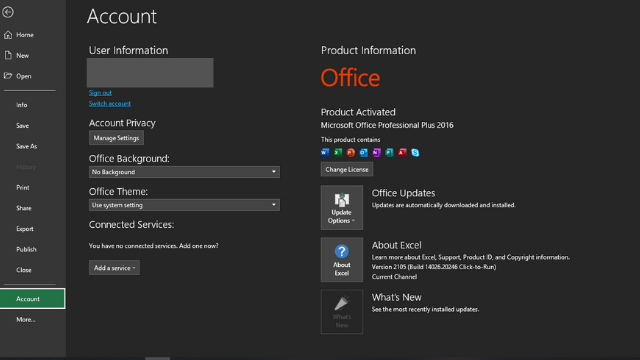Click the New document icon in sidebar
Viewport: 640px width, 360px height.
pos(8,56)
